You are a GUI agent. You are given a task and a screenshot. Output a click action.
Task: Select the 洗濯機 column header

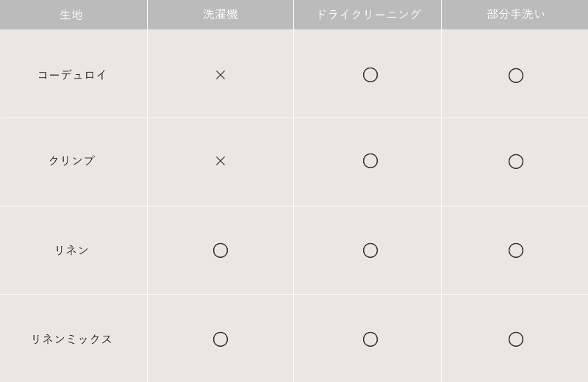point(220,14)
